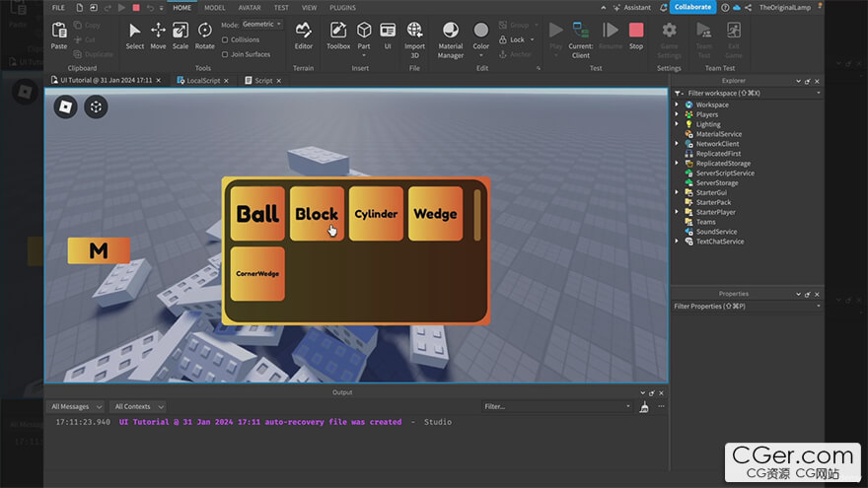This screenshot has width=868, height=488.
Task: Toggle the Collisions checkbox
Action: coord(225,39)
